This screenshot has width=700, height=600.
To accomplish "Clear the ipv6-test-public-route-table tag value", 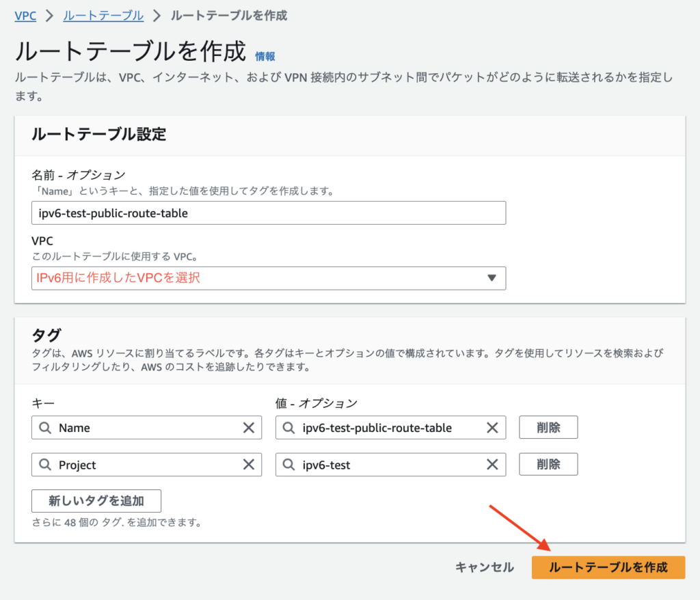I will click(492, 428).
